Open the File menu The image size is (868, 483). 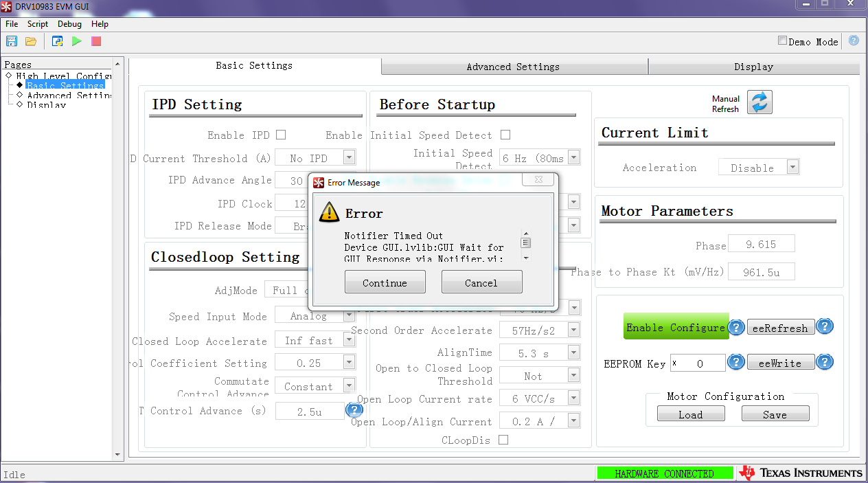(x=12, y=24)
